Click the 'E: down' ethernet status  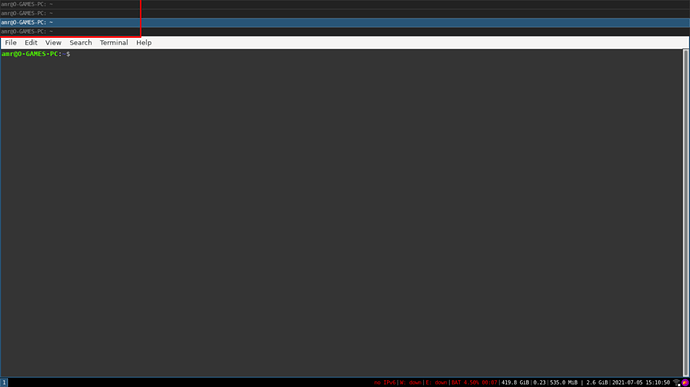click(436, 383)
